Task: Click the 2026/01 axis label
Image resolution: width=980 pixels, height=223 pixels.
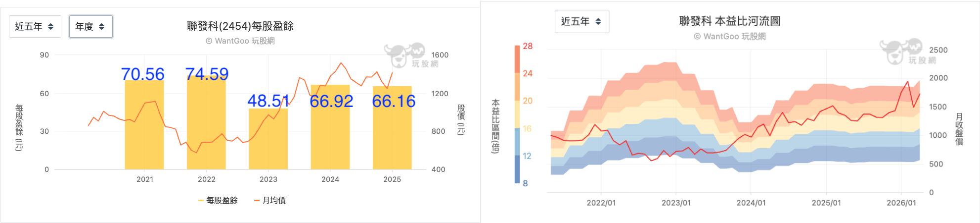Action: (901, 203)
